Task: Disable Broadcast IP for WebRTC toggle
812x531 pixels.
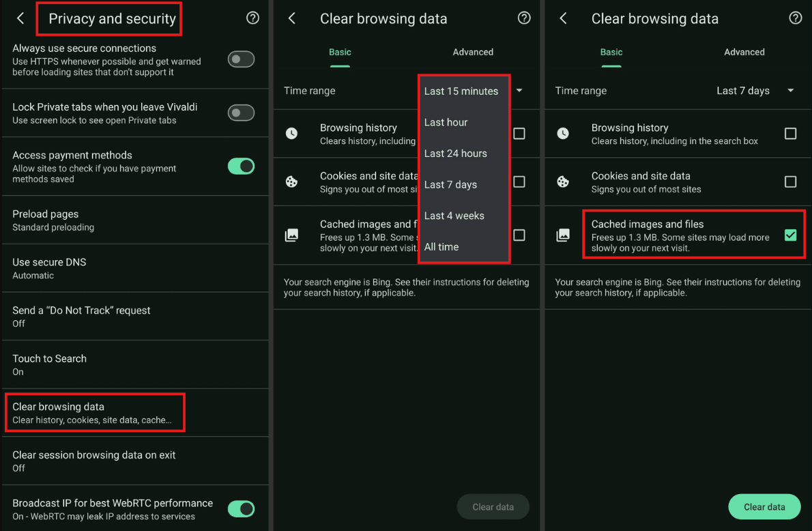Action: [241, 508]
